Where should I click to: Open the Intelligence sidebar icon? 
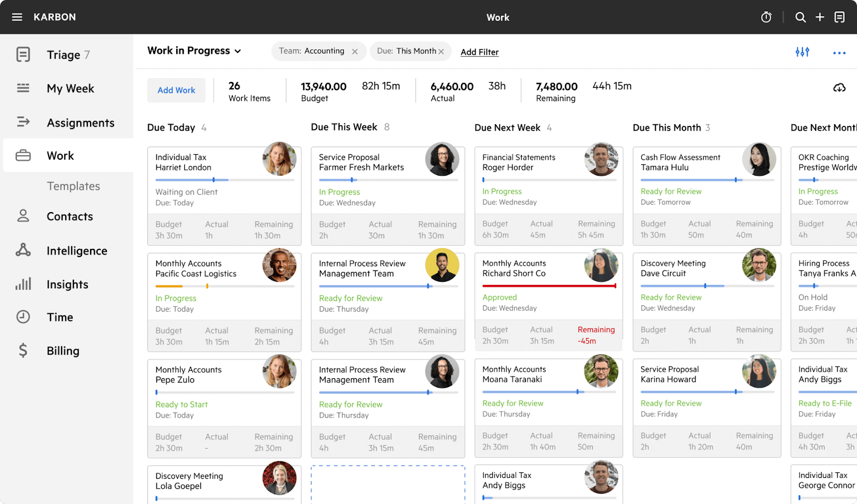(22, 250)
